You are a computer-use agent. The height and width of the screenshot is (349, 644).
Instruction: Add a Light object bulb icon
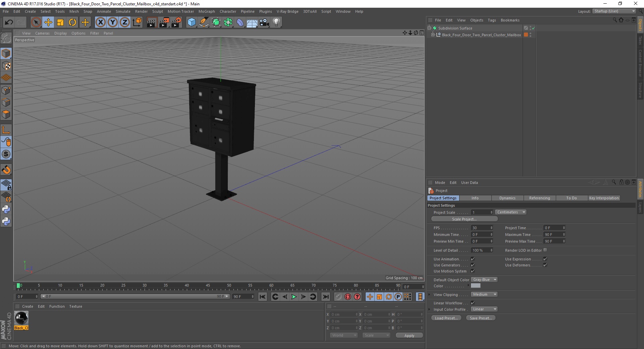(276, 22)
